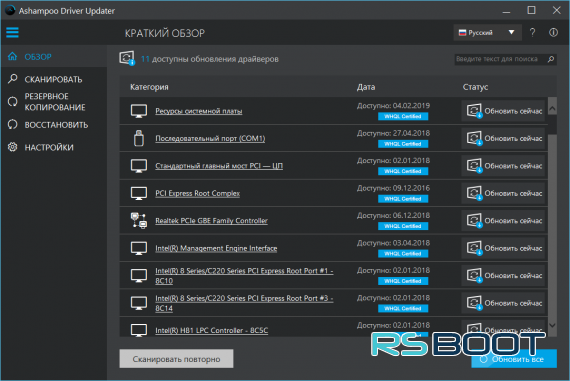This screenshot has width=570, height=381.
Task: Click monitor icon for Стандартный главный мост PCI
Action: [139, 166]
